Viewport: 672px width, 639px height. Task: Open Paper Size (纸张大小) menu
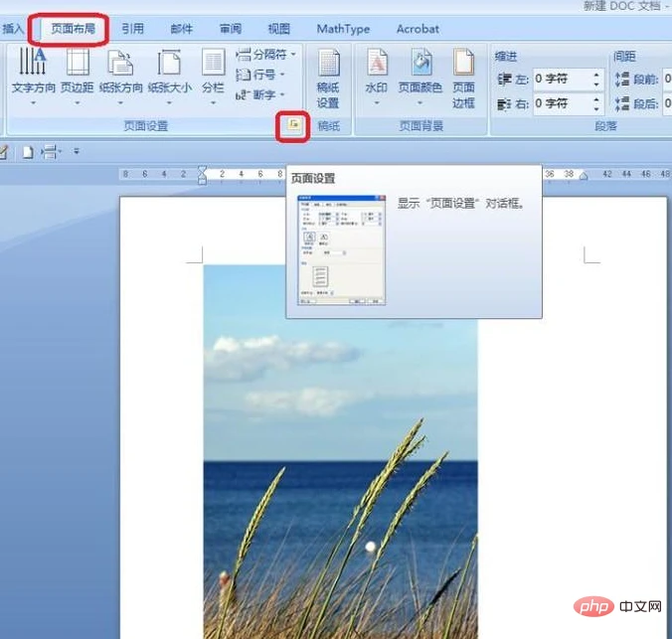pos(169,77)
